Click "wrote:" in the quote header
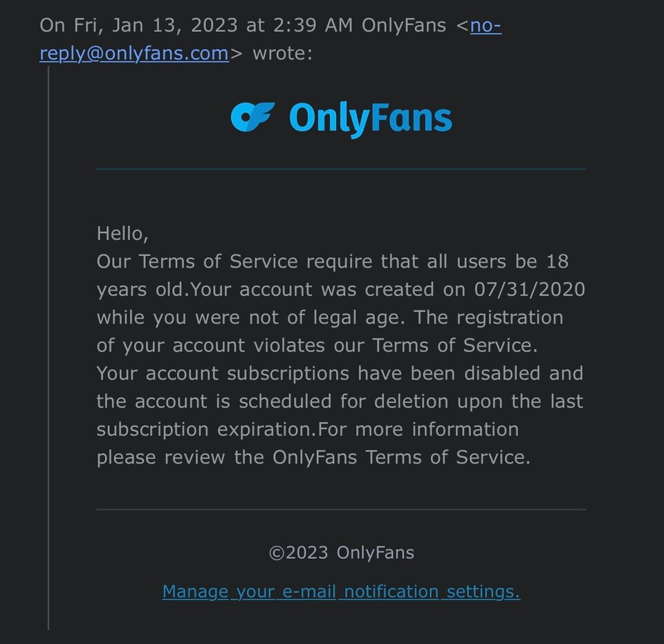The width and height of the screenshot is (664, 644). (282, 53)
